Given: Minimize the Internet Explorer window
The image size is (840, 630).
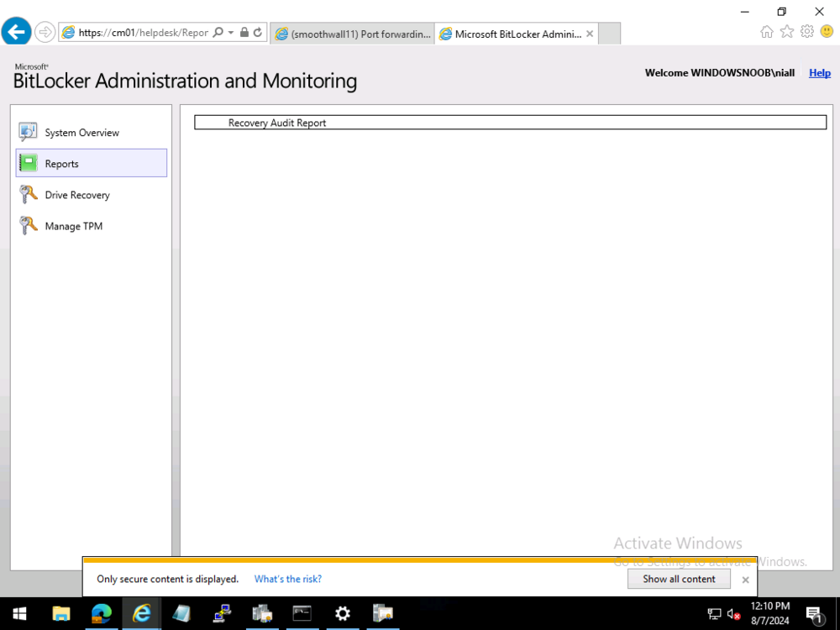Looking at the screenshot, I should coord(744,11).
